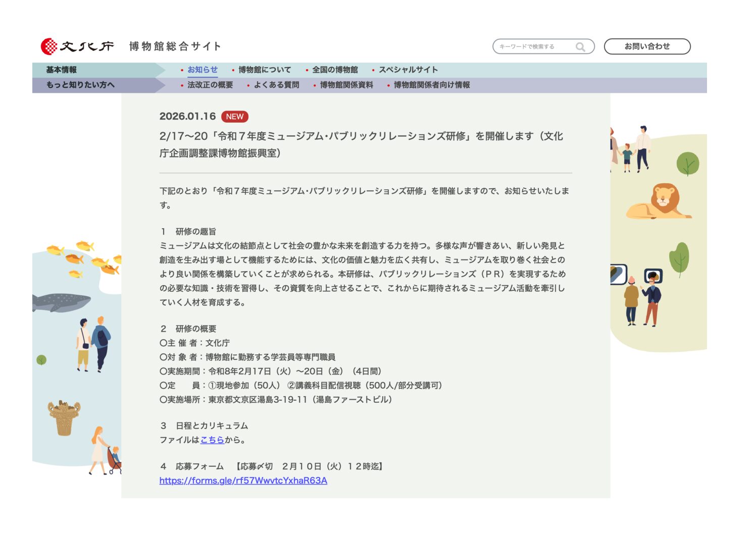Viewport: 756px width, 534px height.
Task: Open the お知らせ menu item
Action: [x=203, y=70]
